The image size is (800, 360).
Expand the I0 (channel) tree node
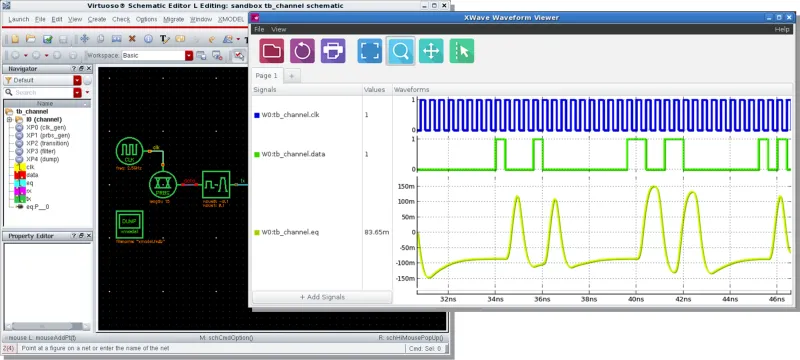click(9, 119)
